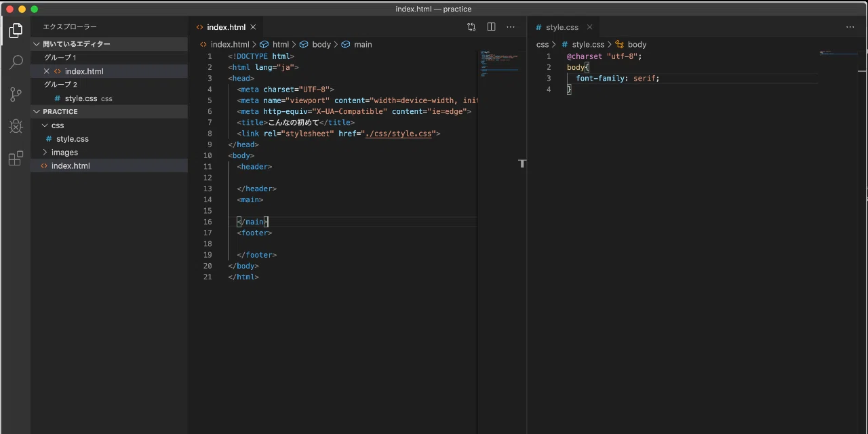The image size is (868, 434).
Task: Select index.html under グループ 1
Action: (x=109, y=71)
